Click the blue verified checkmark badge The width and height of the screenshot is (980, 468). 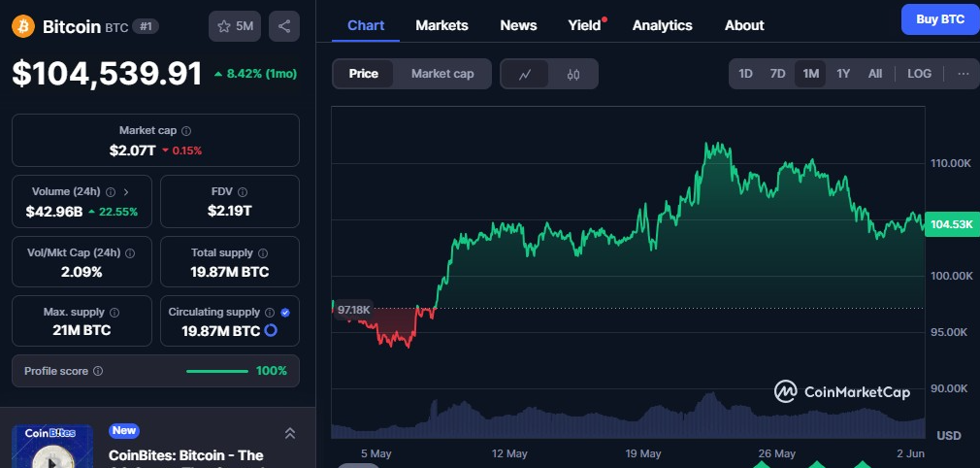(x=285, y=313)
